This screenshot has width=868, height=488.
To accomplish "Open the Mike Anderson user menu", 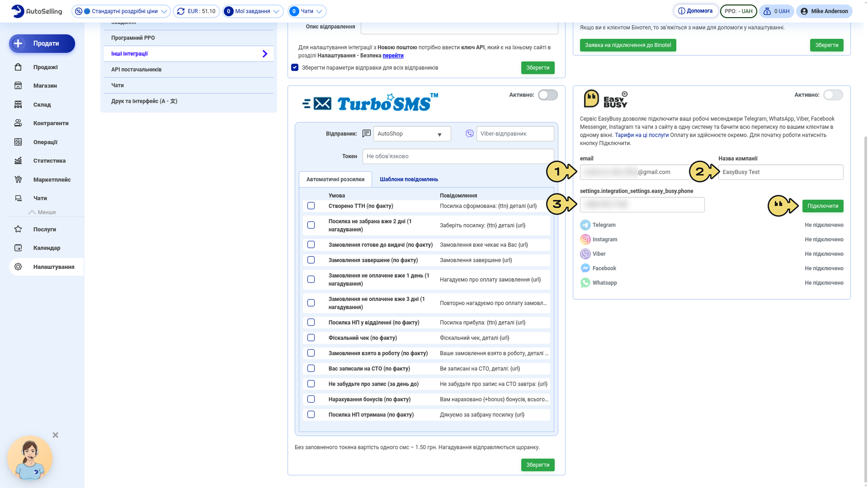I will [x=824, y=11].
